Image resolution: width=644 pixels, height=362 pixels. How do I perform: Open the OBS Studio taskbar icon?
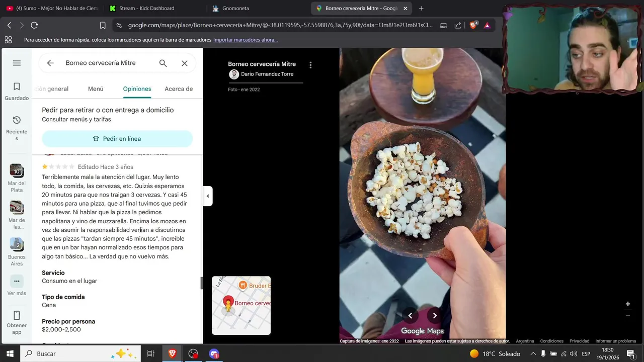[193, 353]
